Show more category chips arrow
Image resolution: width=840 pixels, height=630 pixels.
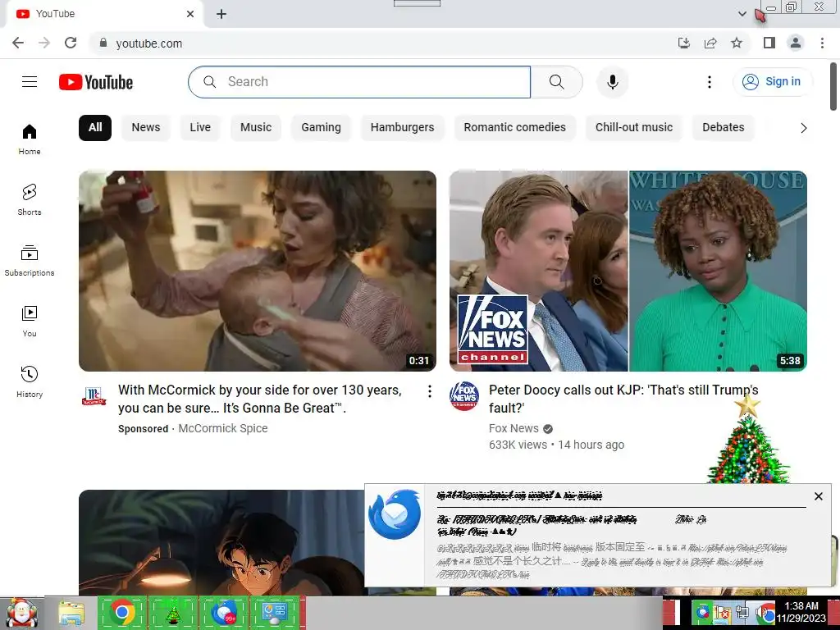pyautogui.click(x=804, y=127)
